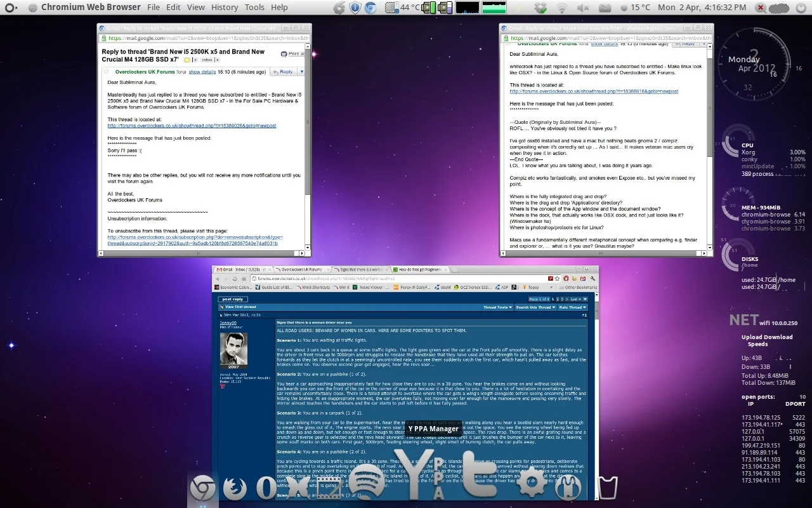This screenshot has width=812, height=508.
Task: Open the File menu
Action: [154, 8]
